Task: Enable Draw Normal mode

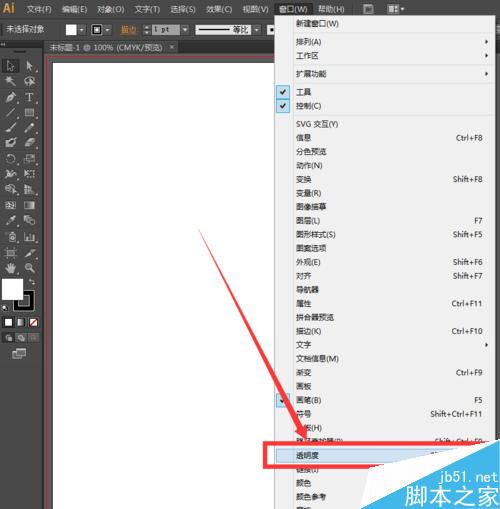Action: (x=8, y=338)
